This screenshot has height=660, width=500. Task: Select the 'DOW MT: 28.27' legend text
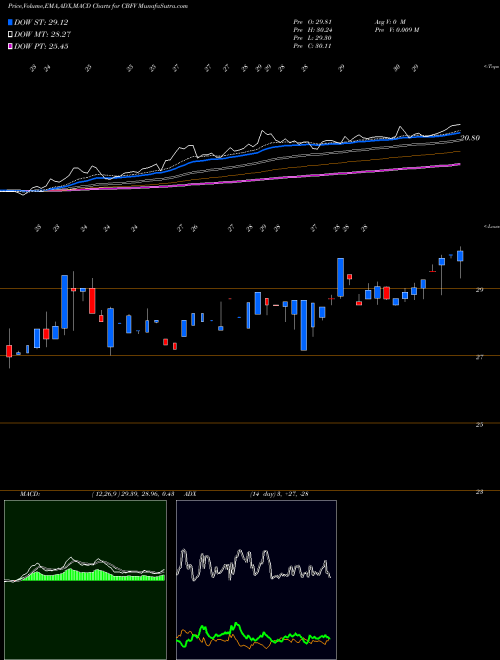[x=43, y=35]
